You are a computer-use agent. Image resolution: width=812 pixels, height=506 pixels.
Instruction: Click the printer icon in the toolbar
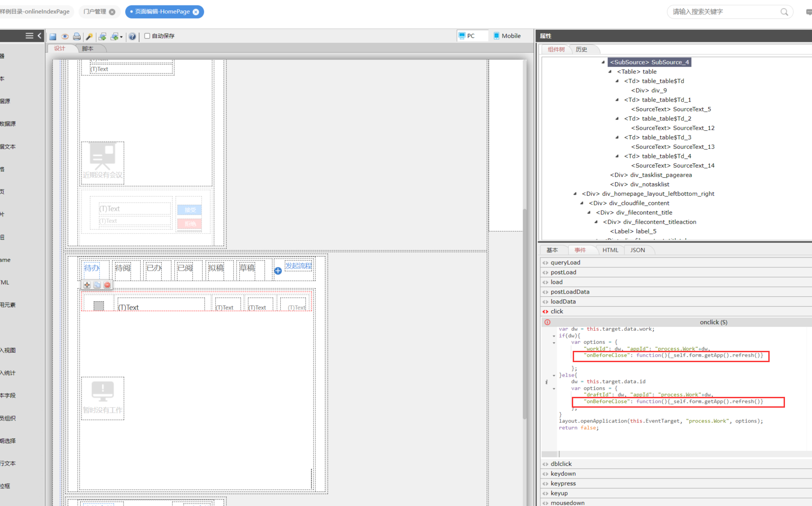[77, 37]
